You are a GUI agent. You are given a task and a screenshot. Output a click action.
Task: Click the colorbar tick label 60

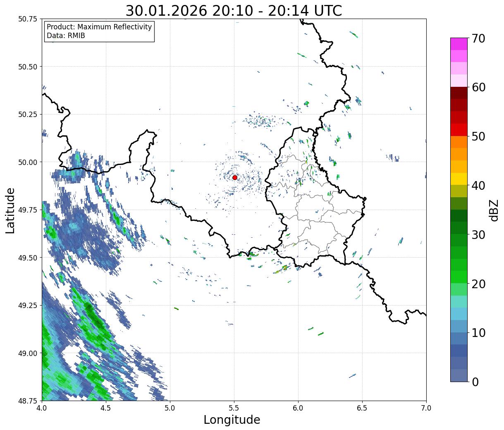[x=478, y=87]
